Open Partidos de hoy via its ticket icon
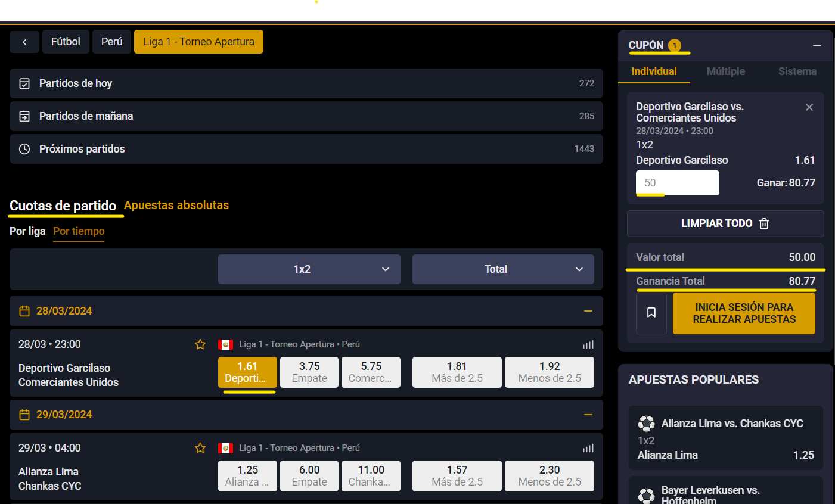 pos(24,83)
